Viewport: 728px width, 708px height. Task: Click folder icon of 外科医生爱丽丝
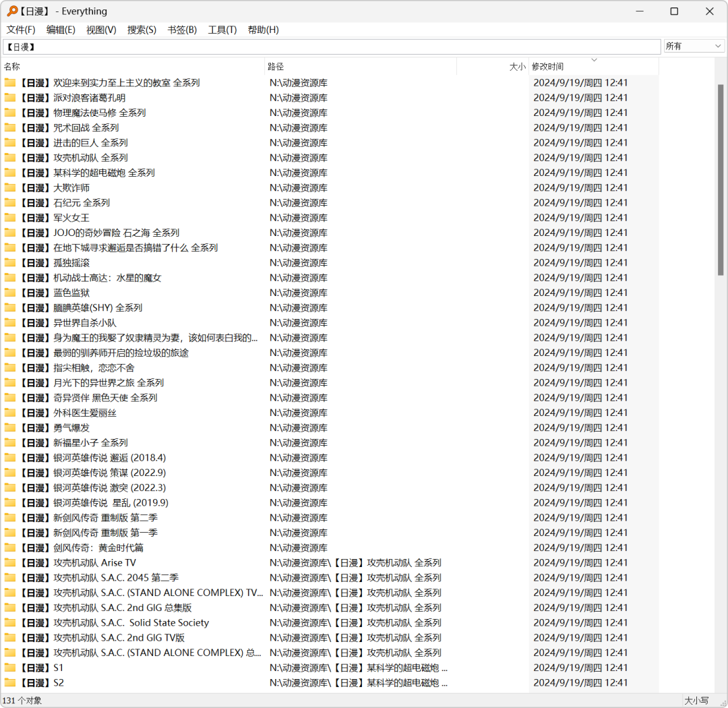tap(9, 413)
